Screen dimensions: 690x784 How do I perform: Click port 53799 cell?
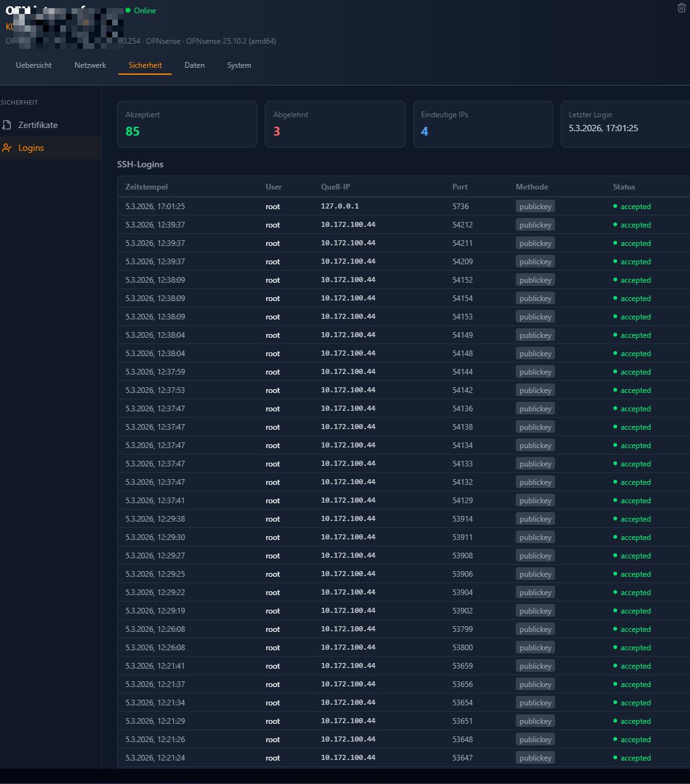(x=463, y=629)
